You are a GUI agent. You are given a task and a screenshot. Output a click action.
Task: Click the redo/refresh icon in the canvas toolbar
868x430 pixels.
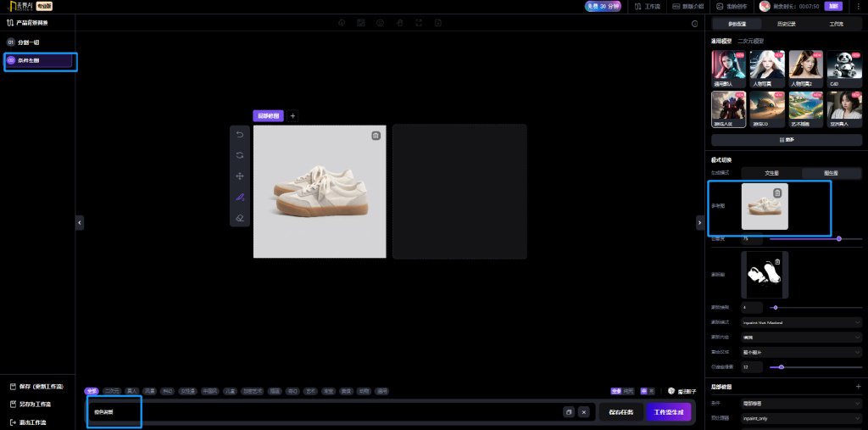coord(240,156)
